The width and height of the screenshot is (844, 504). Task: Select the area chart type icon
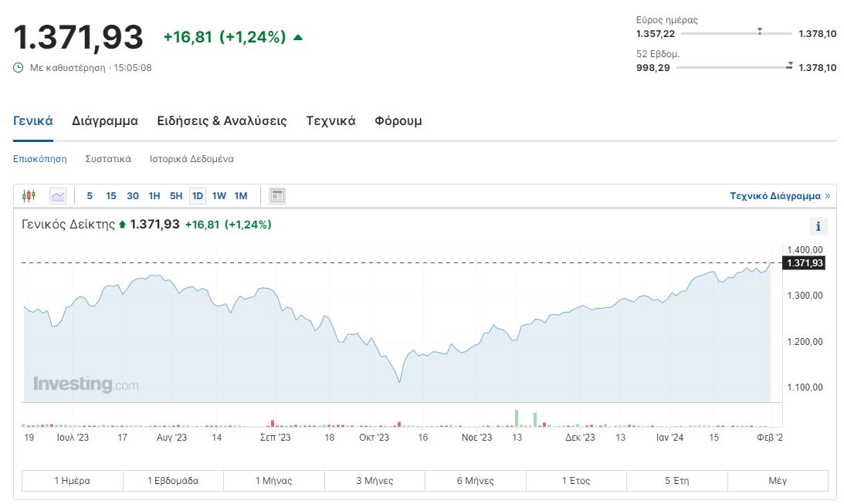[x=58, y=196]
